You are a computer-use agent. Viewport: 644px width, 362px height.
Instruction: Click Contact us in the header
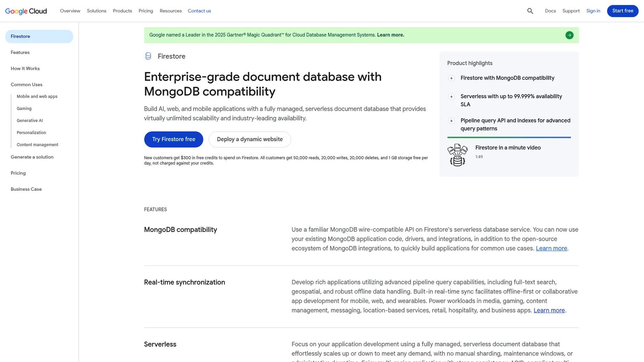(199, 11)
